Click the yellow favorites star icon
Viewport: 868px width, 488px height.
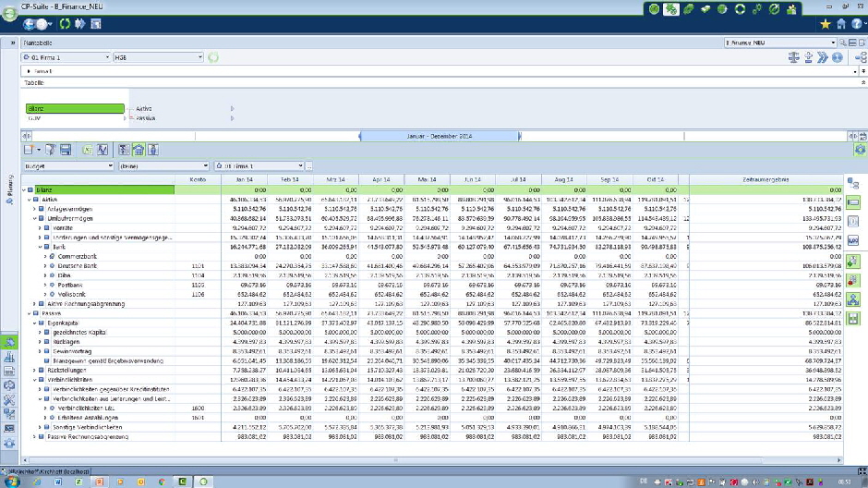tap(826, 24)
